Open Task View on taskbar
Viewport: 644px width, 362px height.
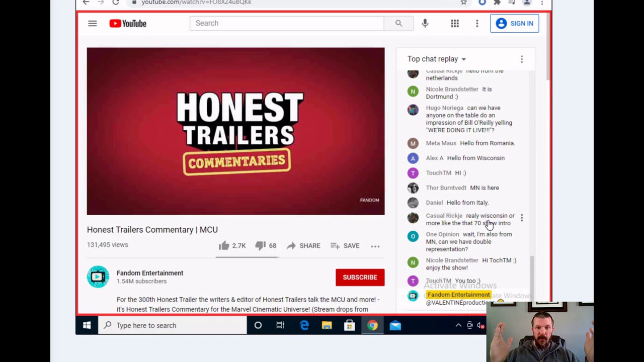point(280,325)
